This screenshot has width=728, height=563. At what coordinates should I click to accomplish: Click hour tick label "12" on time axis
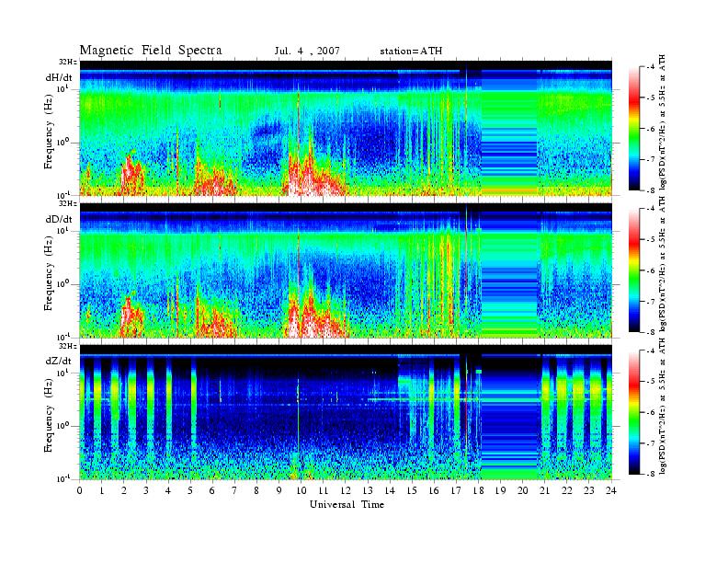[x=346, y=490]
